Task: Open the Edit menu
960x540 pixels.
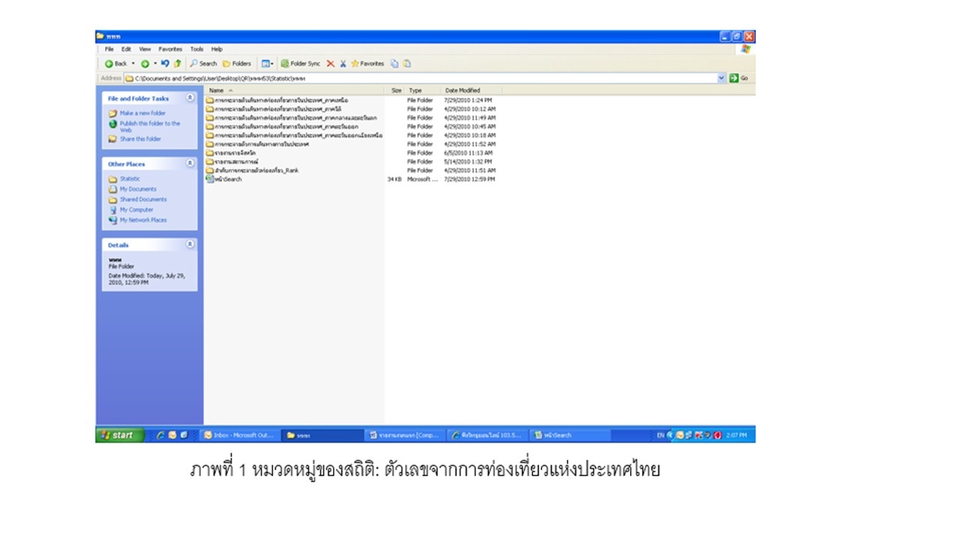Action: [126, 49]
